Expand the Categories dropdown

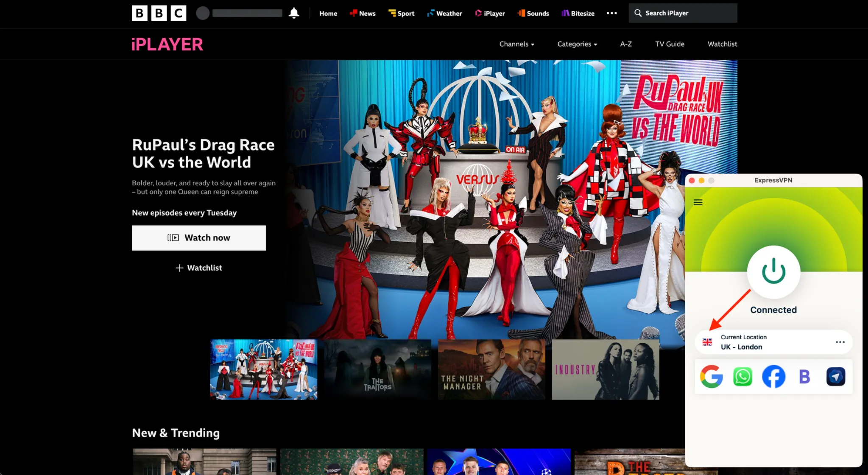[x=577, y=44]
